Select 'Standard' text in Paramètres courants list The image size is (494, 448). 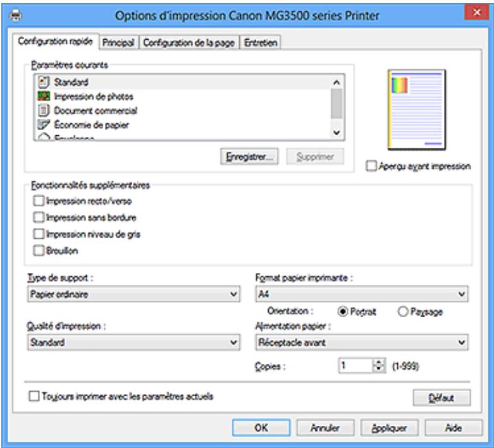click(x=71, y=82)
